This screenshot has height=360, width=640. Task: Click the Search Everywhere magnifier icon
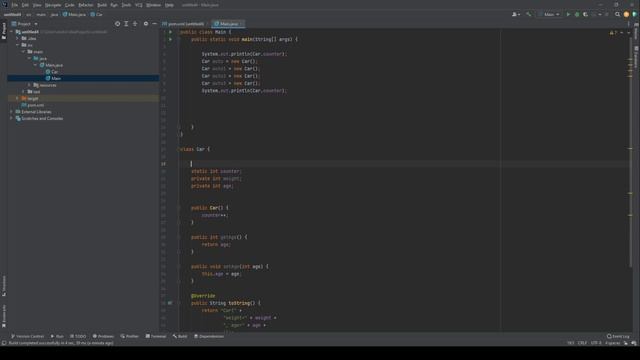click(617, 14)
